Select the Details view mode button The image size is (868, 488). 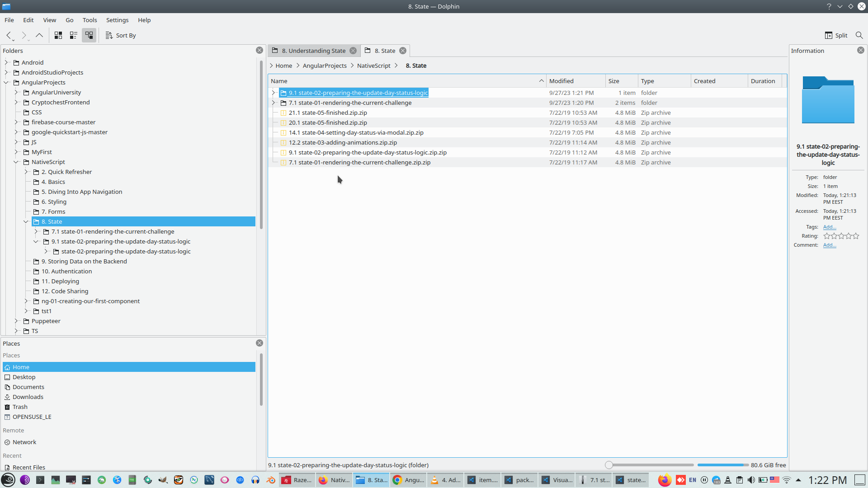(89, 35)
